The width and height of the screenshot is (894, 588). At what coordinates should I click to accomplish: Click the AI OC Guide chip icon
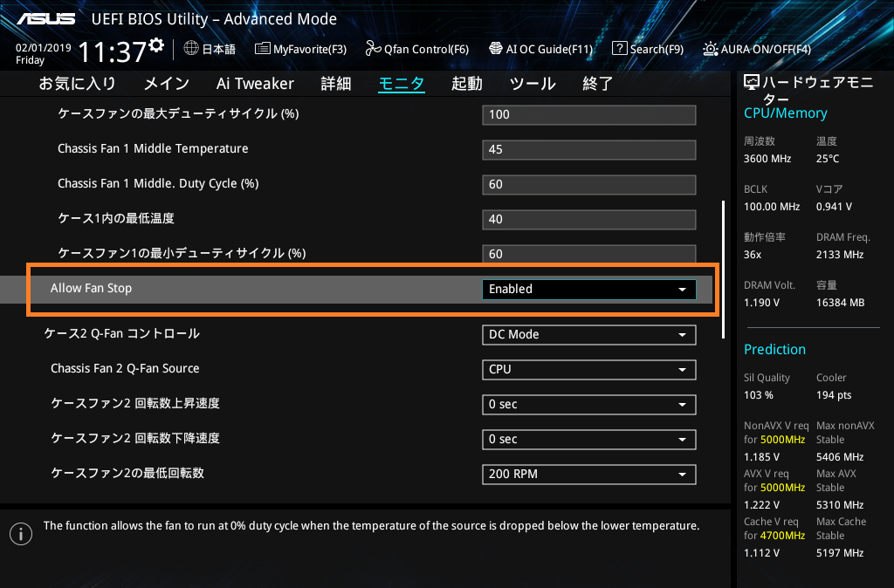click(x=496, y=49)
